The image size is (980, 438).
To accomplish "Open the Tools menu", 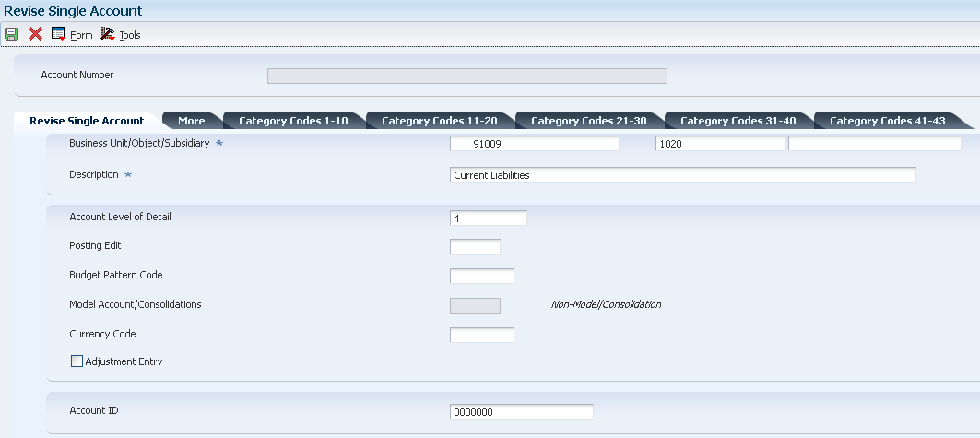I will pyautogui.click(x=130, y=36).
